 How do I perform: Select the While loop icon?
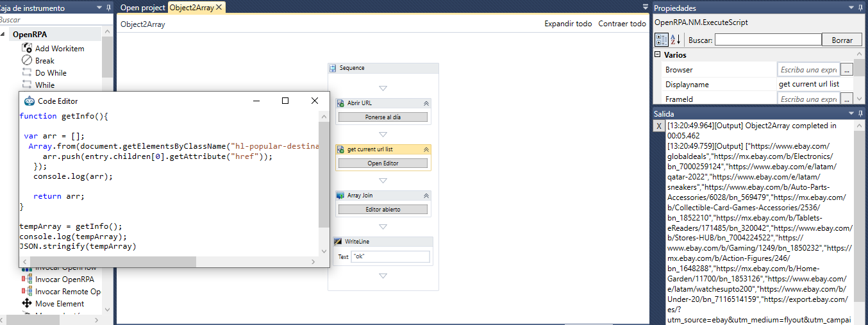(x=27, y=85)
